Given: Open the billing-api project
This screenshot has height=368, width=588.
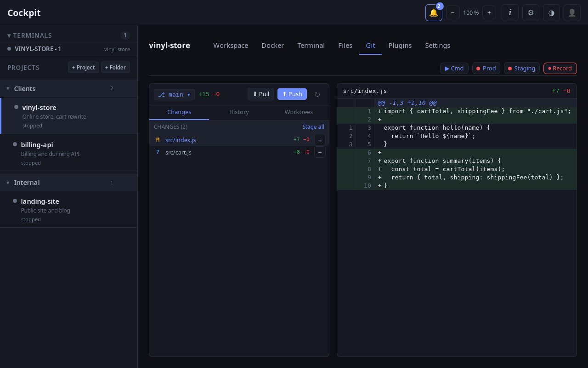Looking at the screenshot, I should [69, 153].
